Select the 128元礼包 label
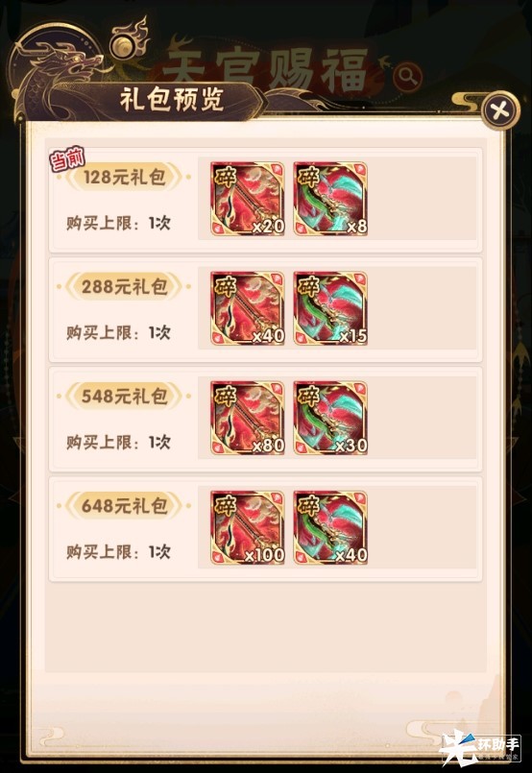Viewport: 532px width, 773px height. (x=124, y=177)
